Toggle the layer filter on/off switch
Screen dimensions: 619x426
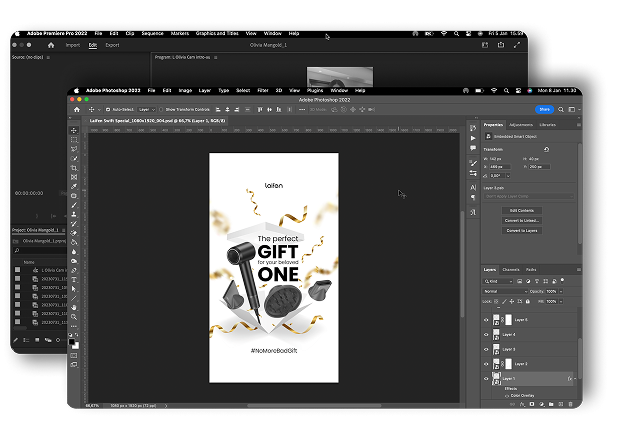(x=563, y=281)
